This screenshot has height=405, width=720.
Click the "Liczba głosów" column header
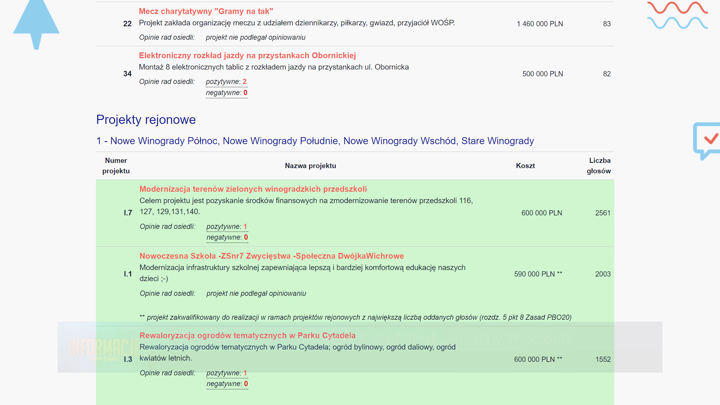598,166
